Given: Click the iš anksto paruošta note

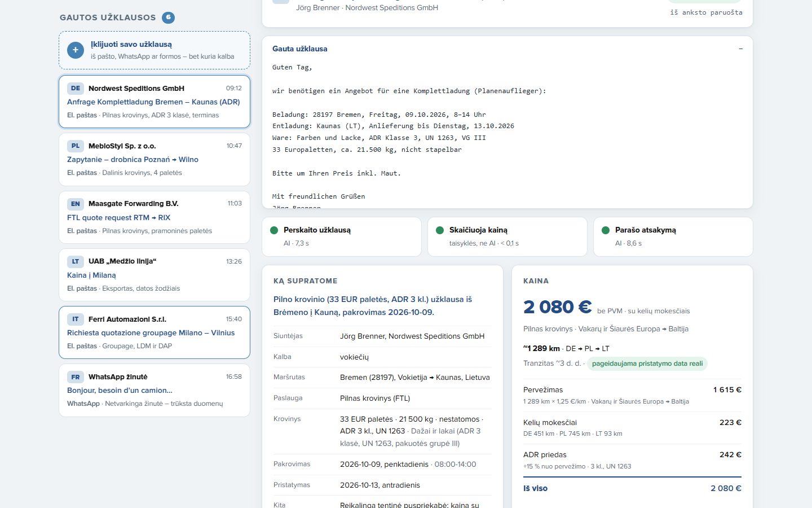Looking at the screenshot, I should [x=706, y=12].
